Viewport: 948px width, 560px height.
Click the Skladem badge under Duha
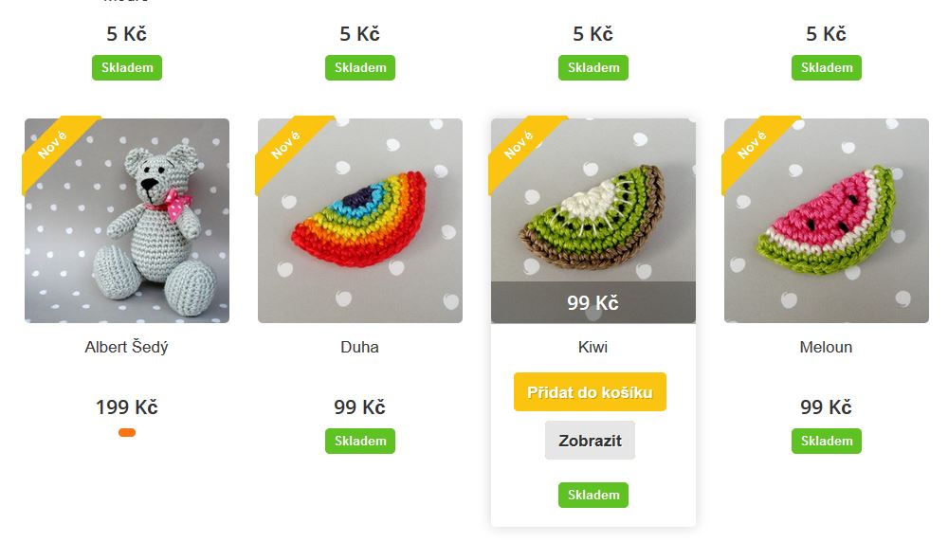click(x=359, y=441)
